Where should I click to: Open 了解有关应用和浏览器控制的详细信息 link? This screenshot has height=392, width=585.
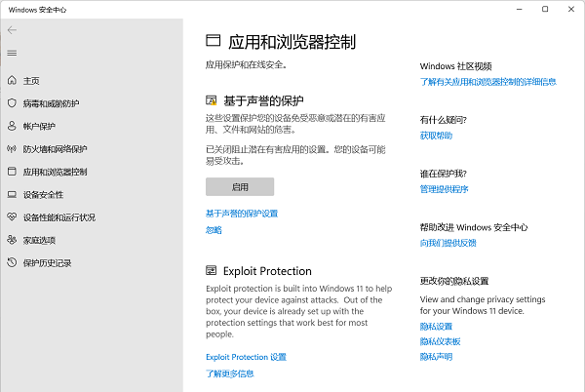(x=488, y=82)
